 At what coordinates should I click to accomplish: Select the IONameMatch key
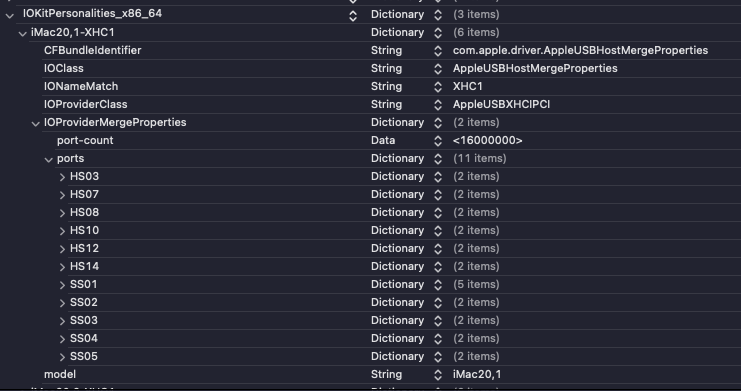81,86
